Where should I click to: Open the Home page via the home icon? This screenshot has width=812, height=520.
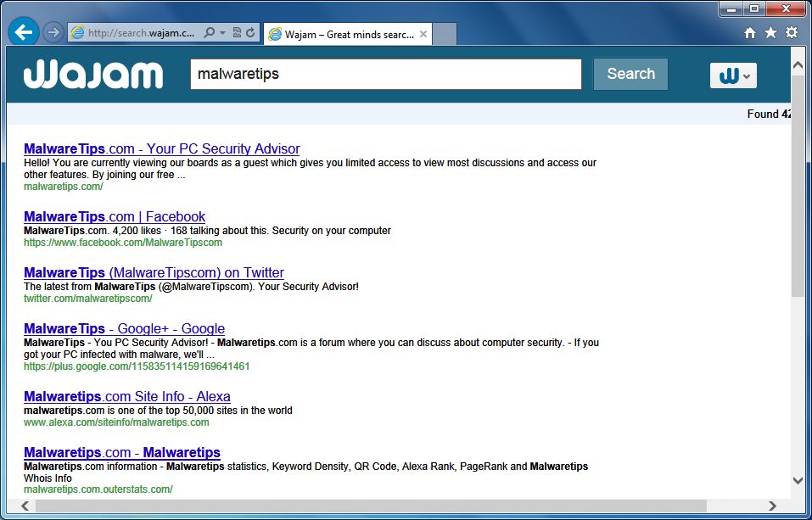(750, 31)
